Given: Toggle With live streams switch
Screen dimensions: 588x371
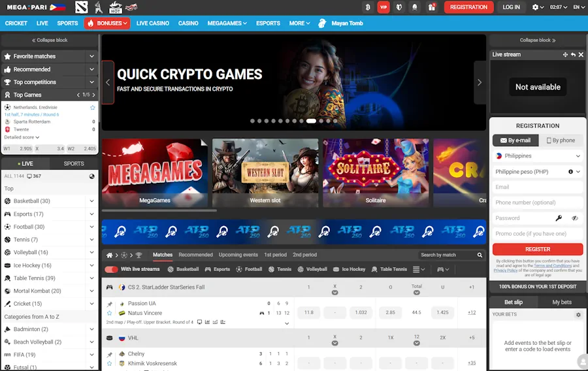Looking at the screenshot, I should [111, 270].
